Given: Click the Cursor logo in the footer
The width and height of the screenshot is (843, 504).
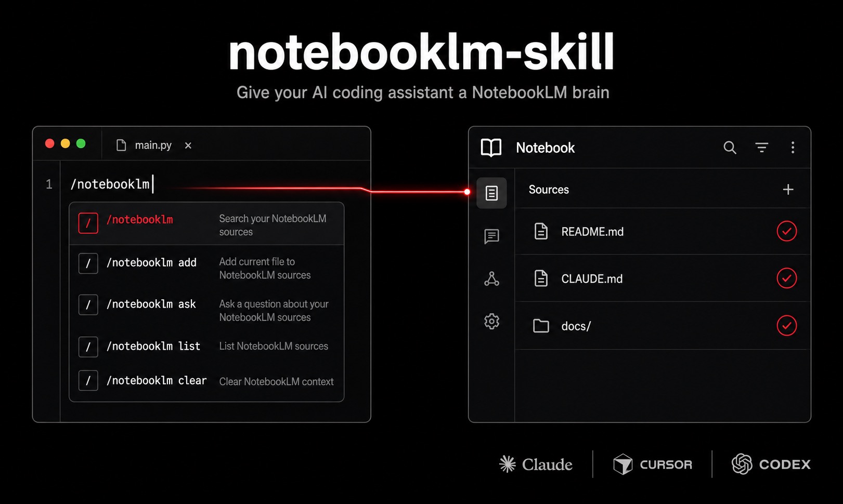Looking at the screenshot, I should (653, 464).
